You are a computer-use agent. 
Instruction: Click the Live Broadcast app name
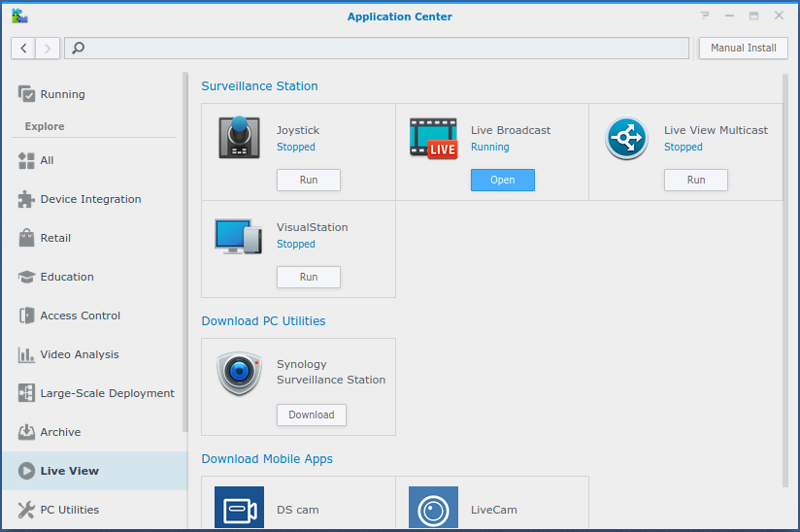click(x=511, y=130)
